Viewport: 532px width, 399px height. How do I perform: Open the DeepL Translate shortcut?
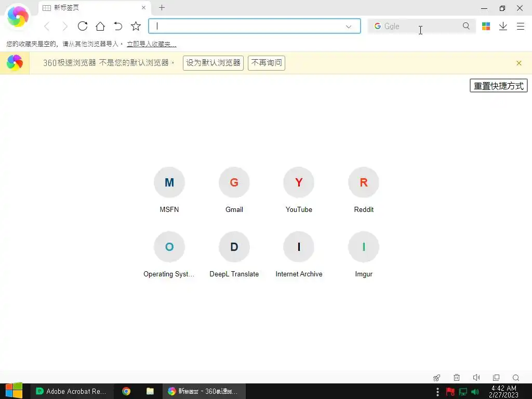(234, 255)
